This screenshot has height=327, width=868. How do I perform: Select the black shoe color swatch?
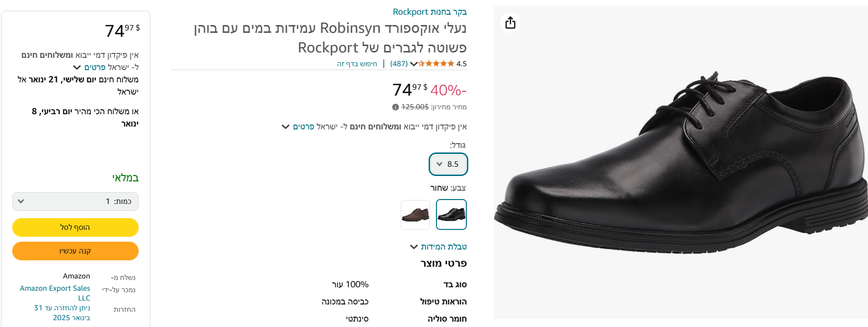point(451,215)
